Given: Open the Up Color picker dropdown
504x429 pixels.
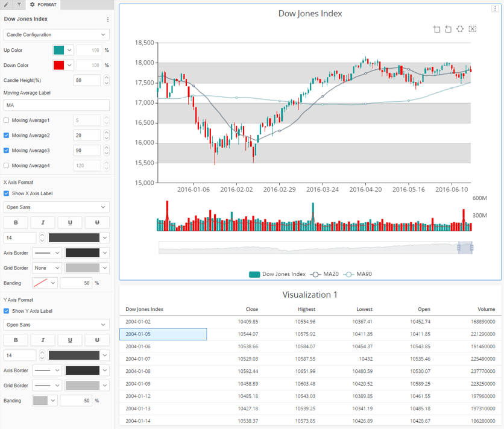Looking at the screenshot, I should click(70, 51).
